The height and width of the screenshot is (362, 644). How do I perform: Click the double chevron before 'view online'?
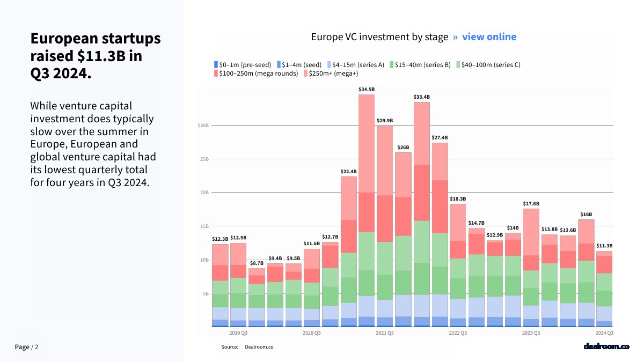(x=455, y=37)
